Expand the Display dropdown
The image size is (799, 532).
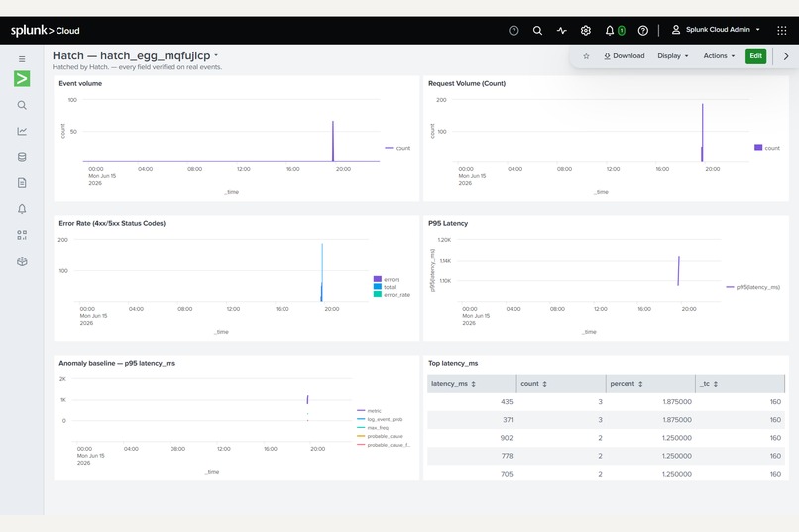673,56
